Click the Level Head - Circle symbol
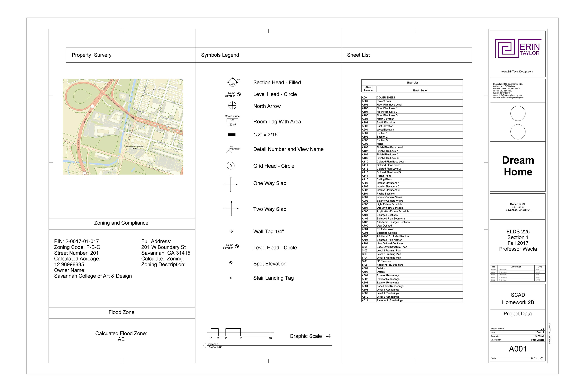 point(239,94)
